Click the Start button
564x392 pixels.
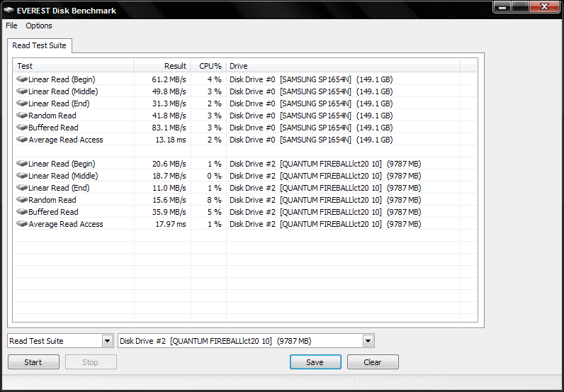[x=33, y=362]
